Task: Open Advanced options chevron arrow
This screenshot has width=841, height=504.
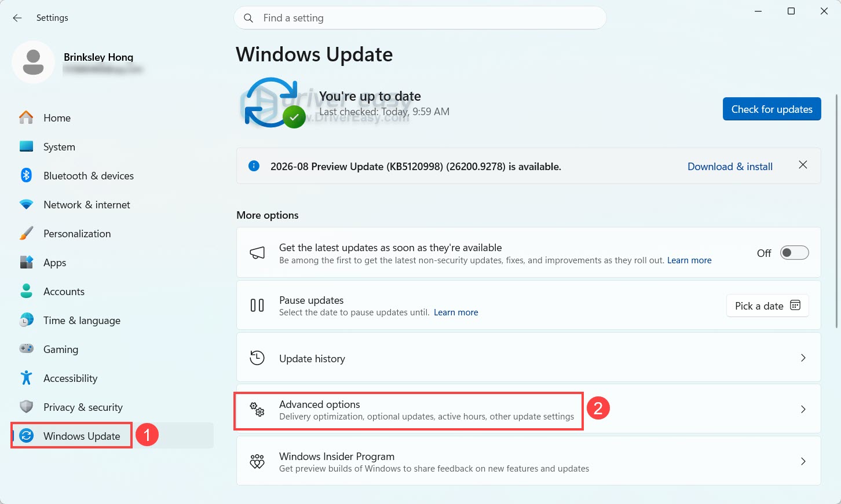Action: point(803,409)
